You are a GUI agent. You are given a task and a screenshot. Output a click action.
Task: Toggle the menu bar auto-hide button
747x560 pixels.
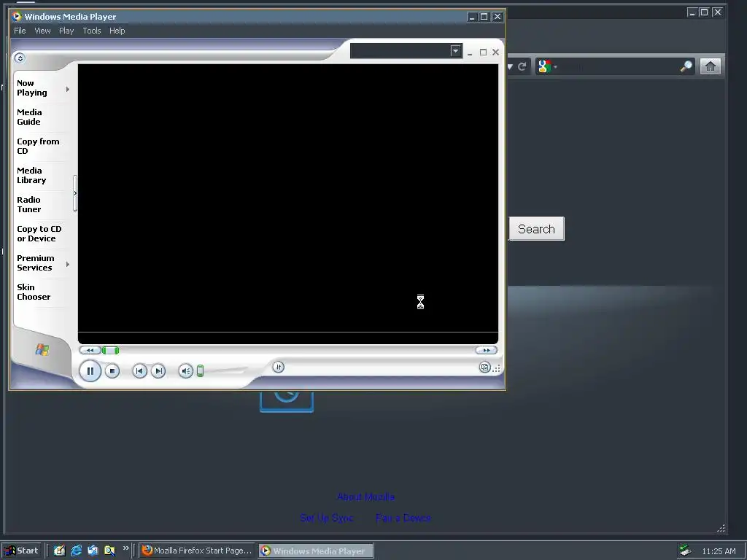pyautogui.click(x=20, y=58)
